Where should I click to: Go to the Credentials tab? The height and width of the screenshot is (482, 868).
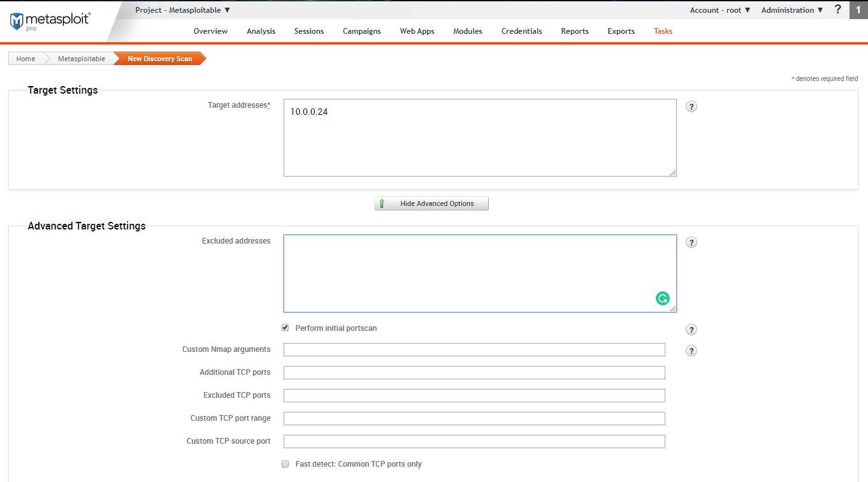(x=522, y=31)
